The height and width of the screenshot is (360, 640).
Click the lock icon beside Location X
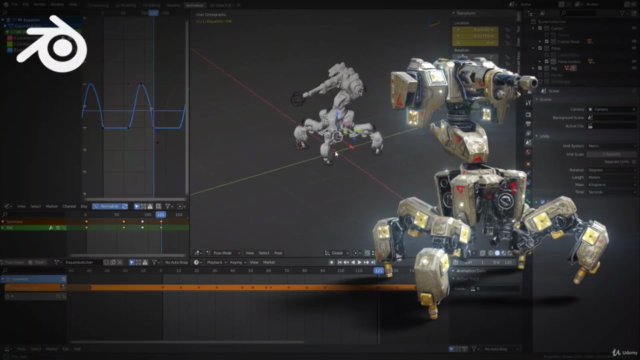tap(508, 30)
